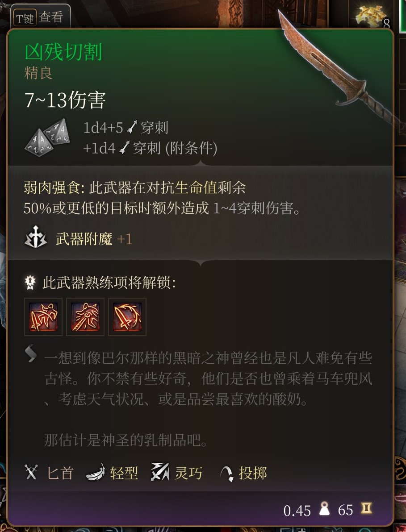Click the T键 查看 inspect button
Screen dimensions: 406x532
(40, 17)
